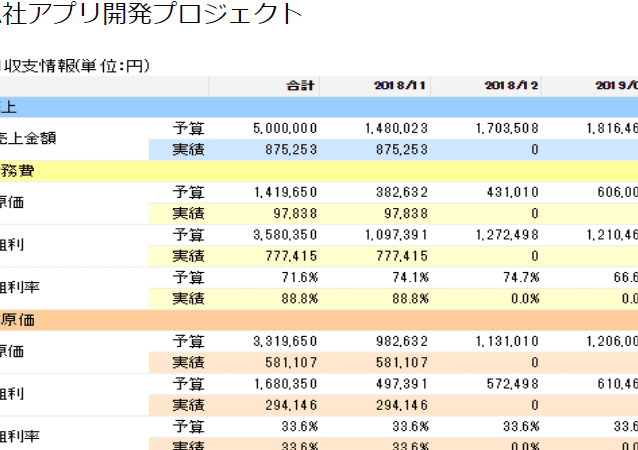This screenshot has width=638, height=450.
Task: Click the partially visible 1,210,46 cell
Action: [x=612, y=235]
